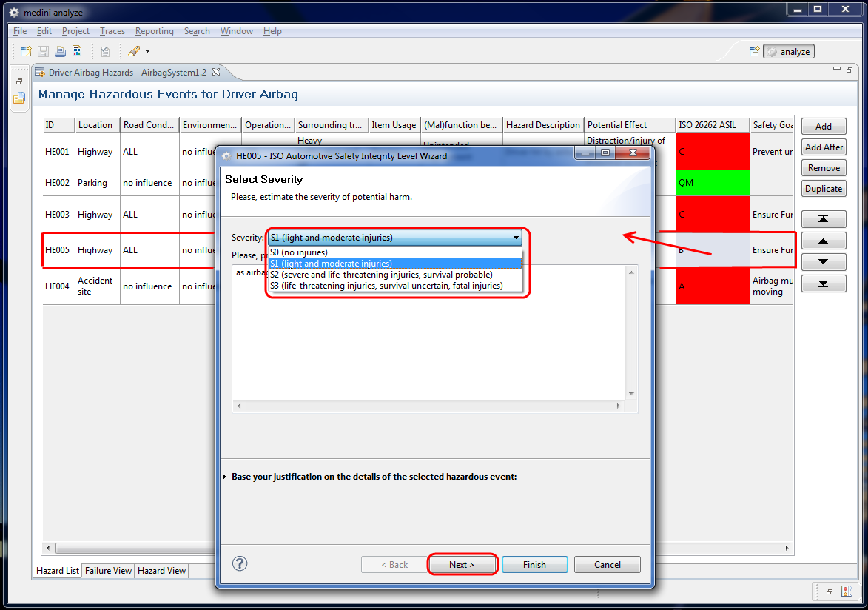
Task: Click the Next > button in wizard
Action: [462, 565]
